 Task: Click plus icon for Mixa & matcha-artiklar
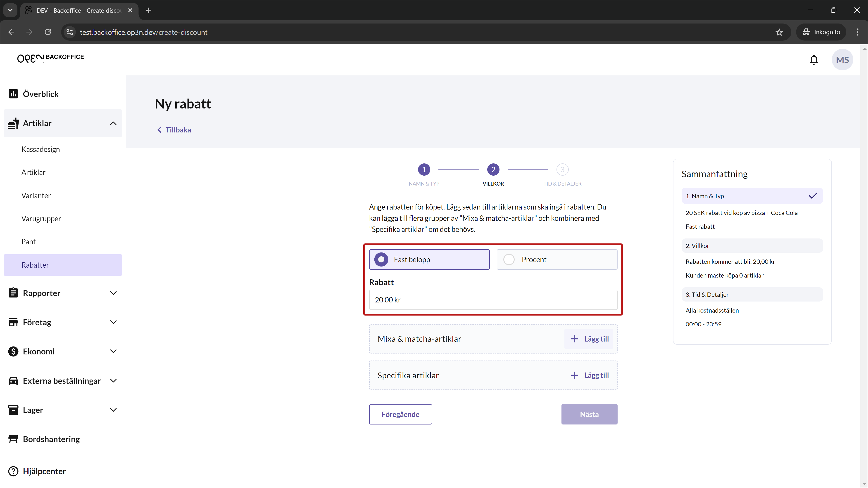tap(575, 339)
